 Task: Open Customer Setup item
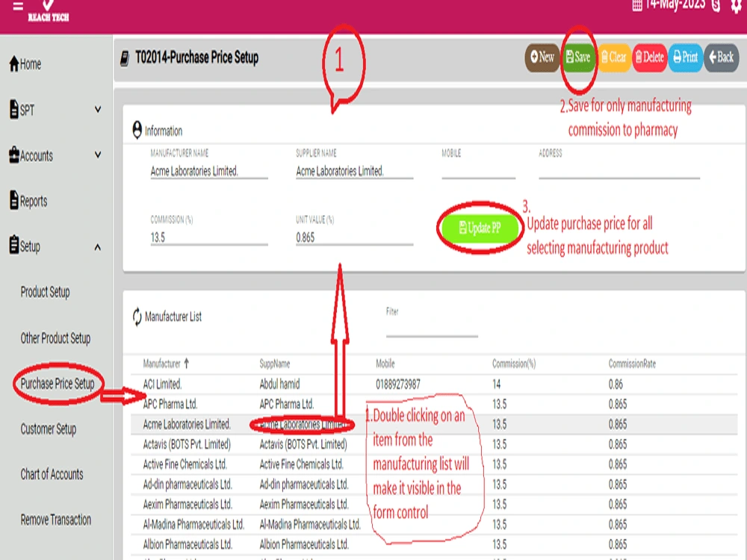[48, 429]
